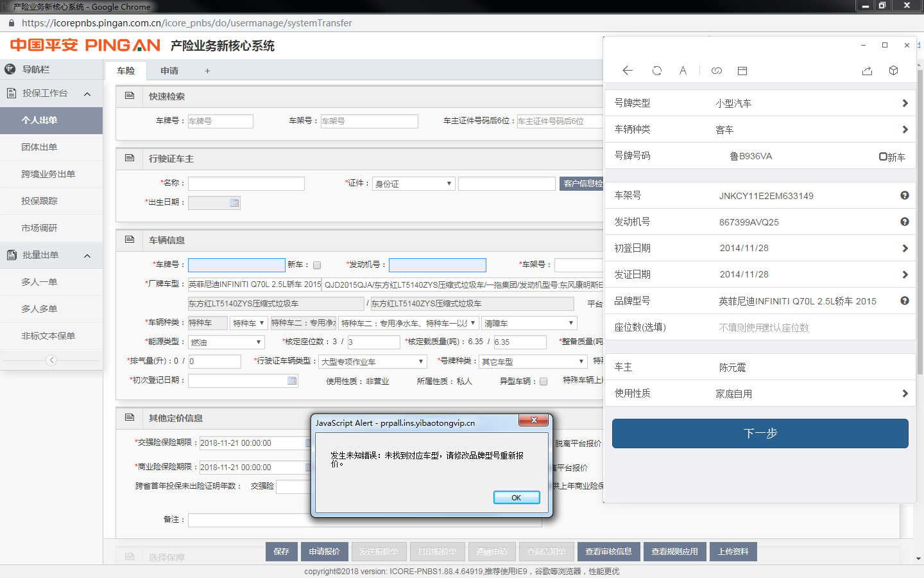Select 团体出单 in the left menu
Image resolution: width=924 pixels, height=578 pixels.
click(39, 147)
